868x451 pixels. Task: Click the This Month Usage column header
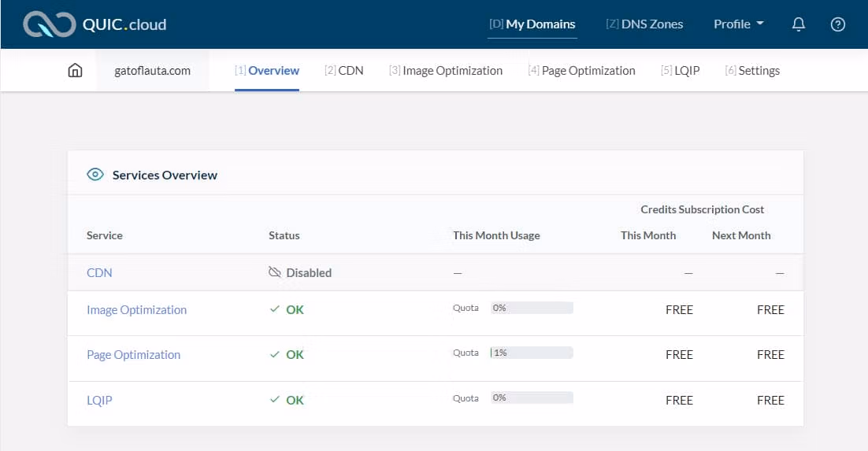pos(496,235)
